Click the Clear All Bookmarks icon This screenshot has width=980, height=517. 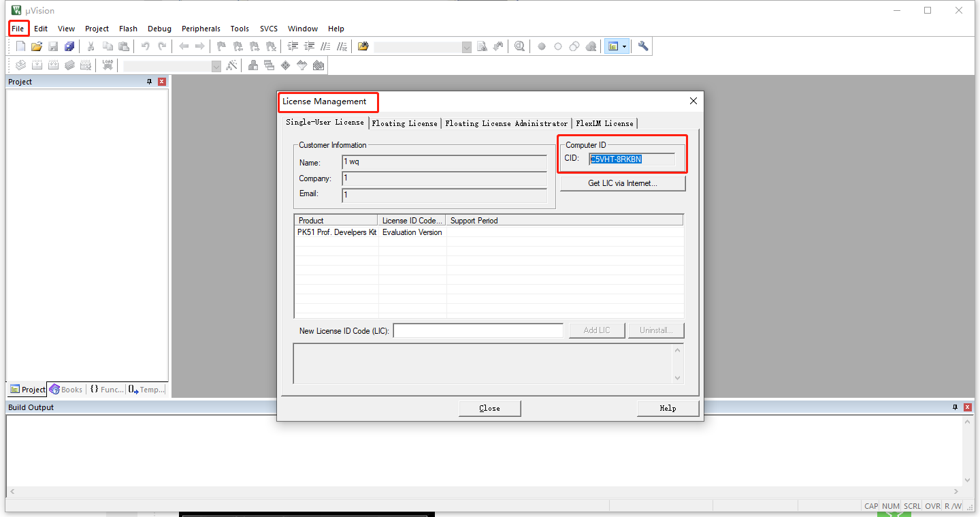pos(271,46)
